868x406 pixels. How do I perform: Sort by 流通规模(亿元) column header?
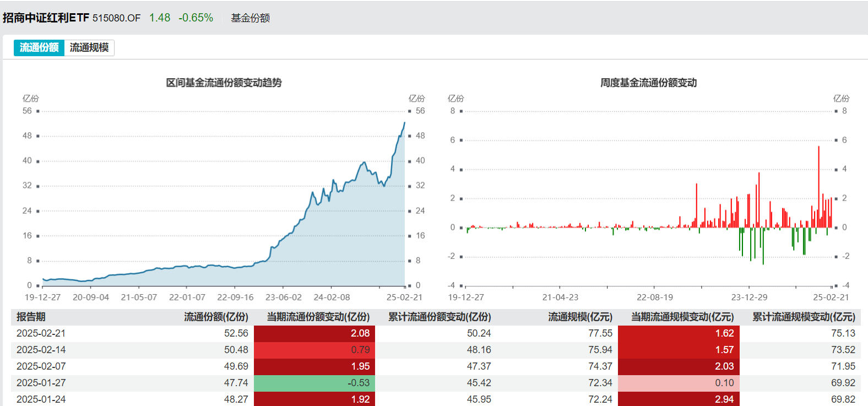580,317
